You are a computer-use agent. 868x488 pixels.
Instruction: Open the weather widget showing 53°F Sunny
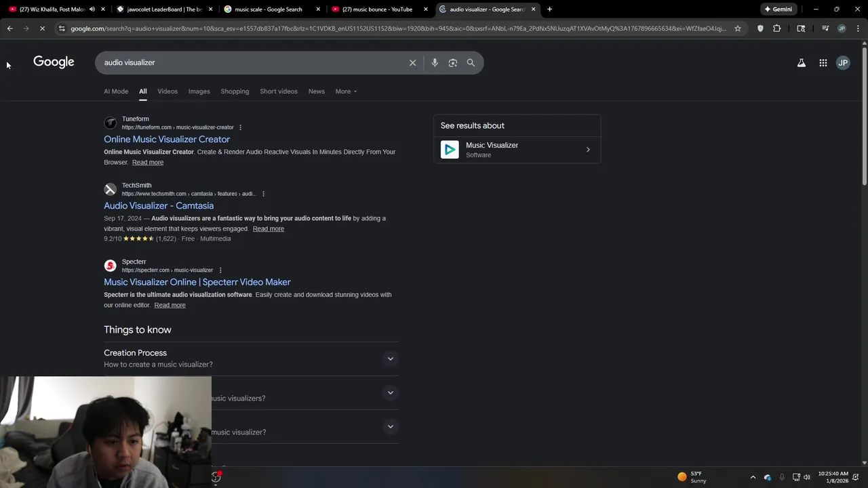pyautogui.click(x=693, y=477)
